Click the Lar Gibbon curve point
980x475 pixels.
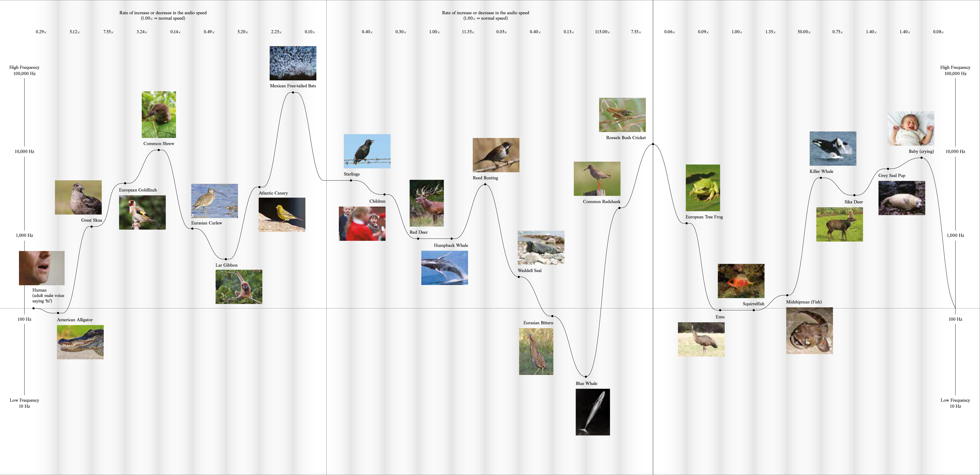pyautogui.click(x=226, y=259)
